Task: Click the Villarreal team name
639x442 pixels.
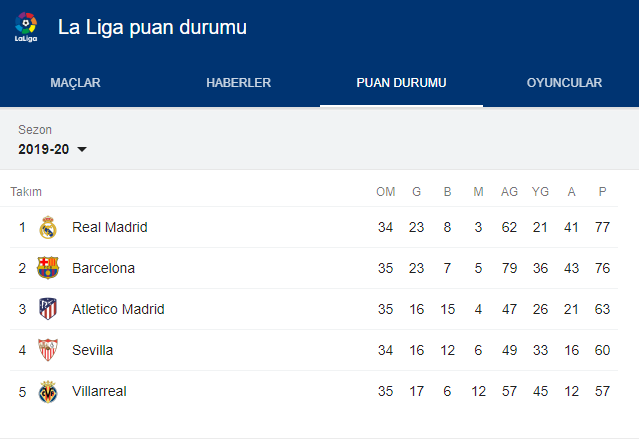Action: [x=99, y=391]
